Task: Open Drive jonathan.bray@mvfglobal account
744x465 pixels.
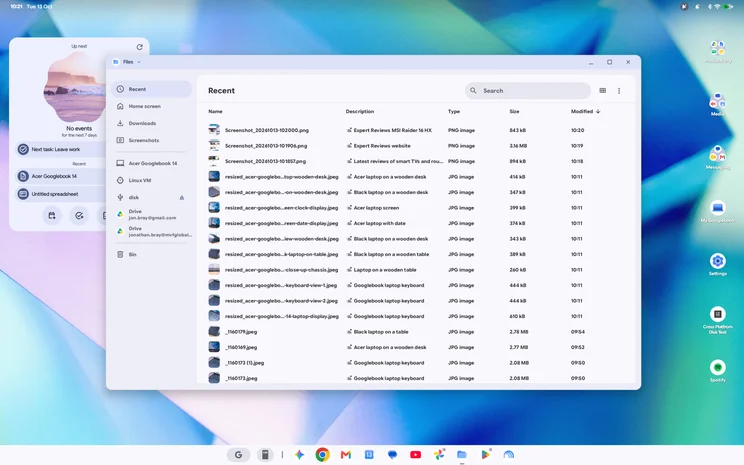Action: (151, 232)
